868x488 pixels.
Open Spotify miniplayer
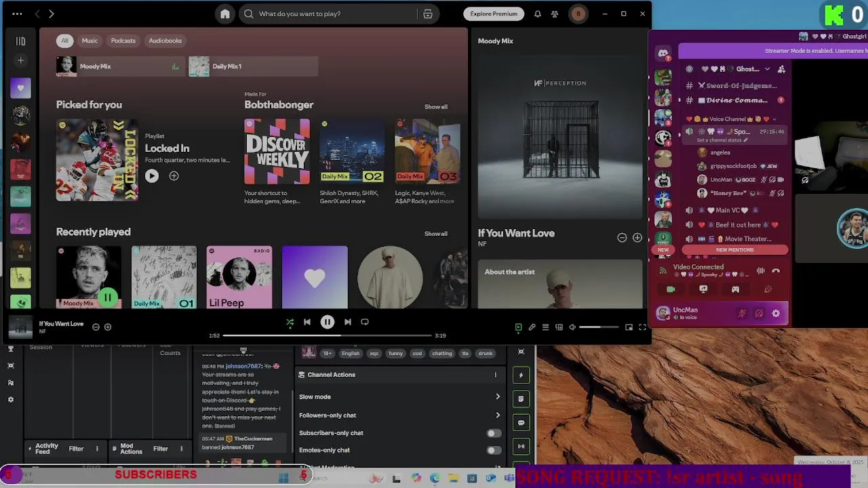click(x=629, y=327)
